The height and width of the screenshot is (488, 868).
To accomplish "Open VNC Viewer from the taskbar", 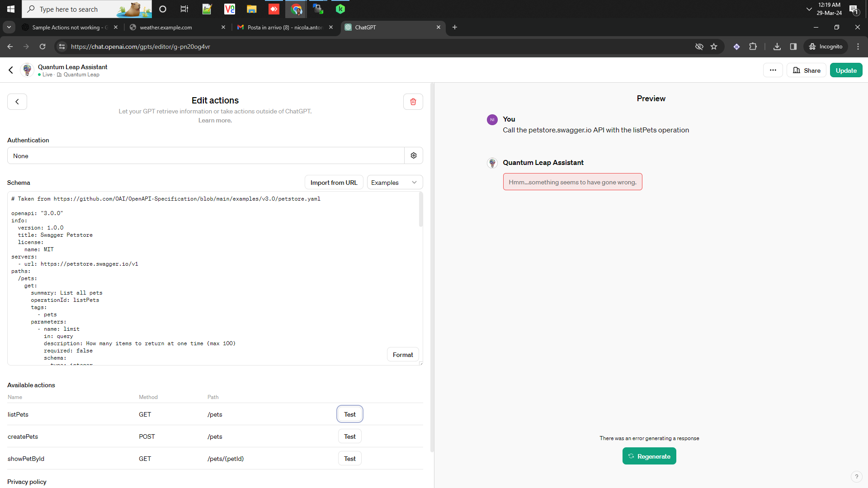I will point(229,9).
